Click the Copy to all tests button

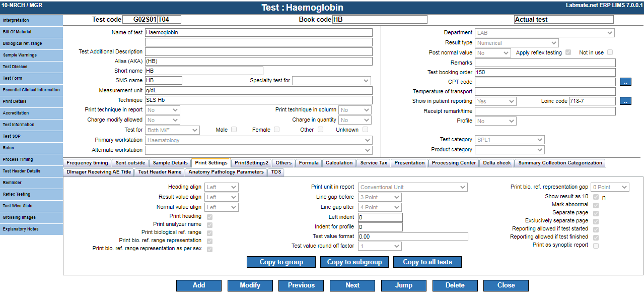tap(427, 262)
